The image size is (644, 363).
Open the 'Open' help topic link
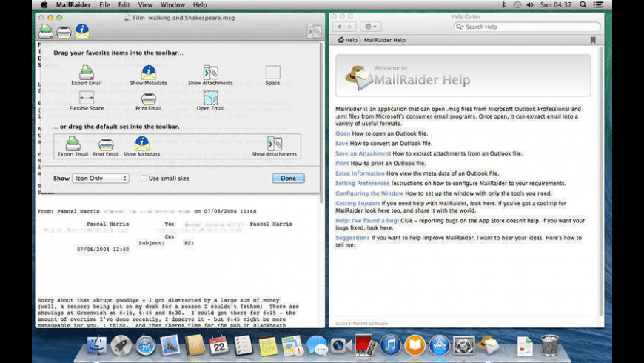(343, 133)
